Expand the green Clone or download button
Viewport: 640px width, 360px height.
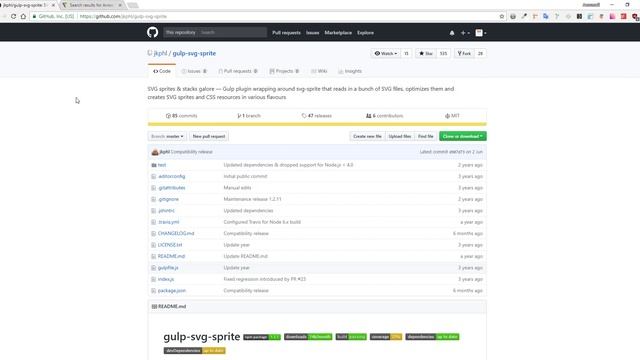coord(463,136)
